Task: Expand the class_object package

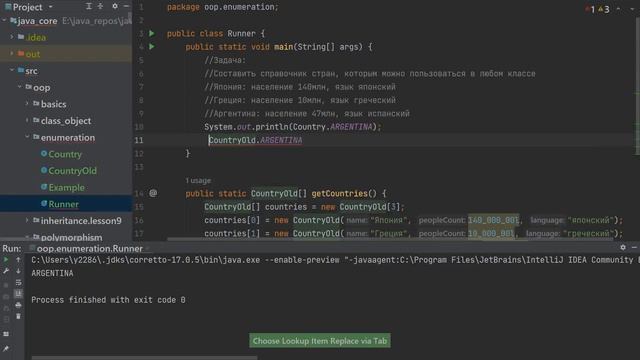Action: [27, 121]
